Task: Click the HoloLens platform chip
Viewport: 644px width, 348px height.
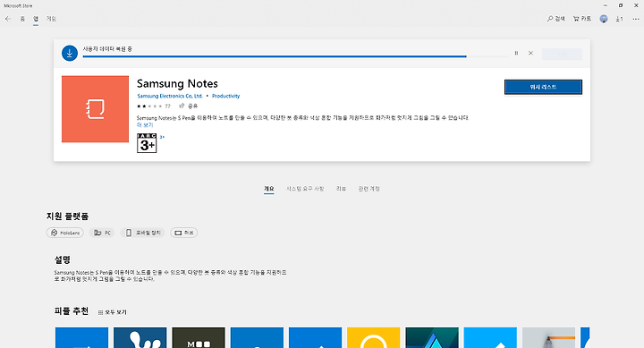Action: point(65,233)
